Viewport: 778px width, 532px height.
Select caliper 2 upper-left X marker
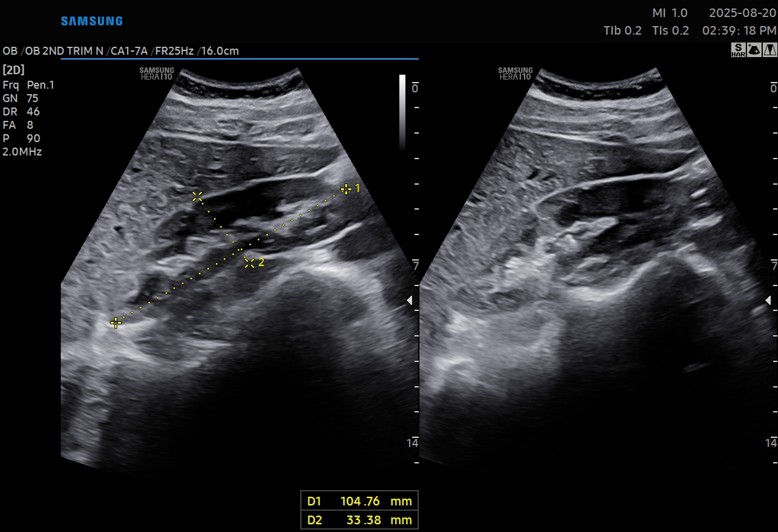click(x=197, y=196)
